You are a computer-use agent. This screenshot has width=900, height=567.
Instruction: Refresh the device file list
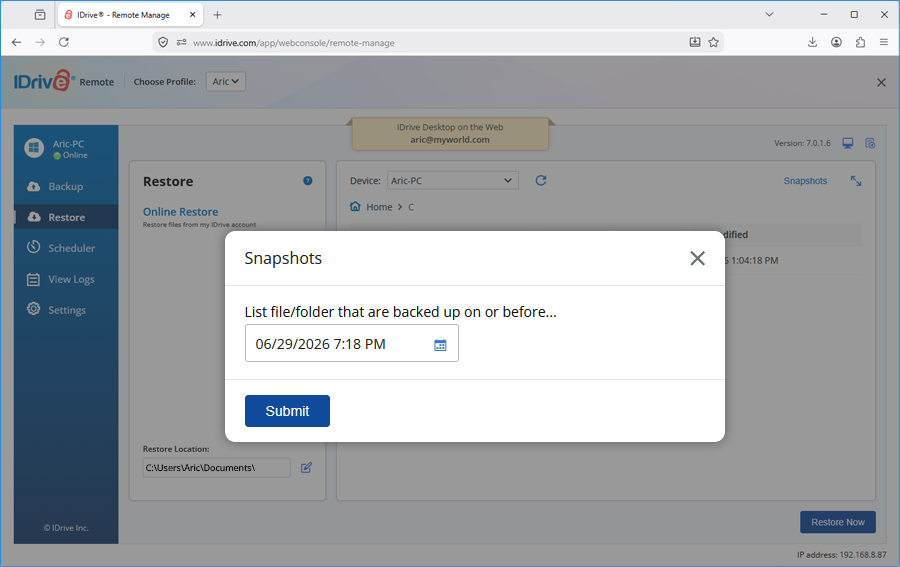(x=541, y=181)
